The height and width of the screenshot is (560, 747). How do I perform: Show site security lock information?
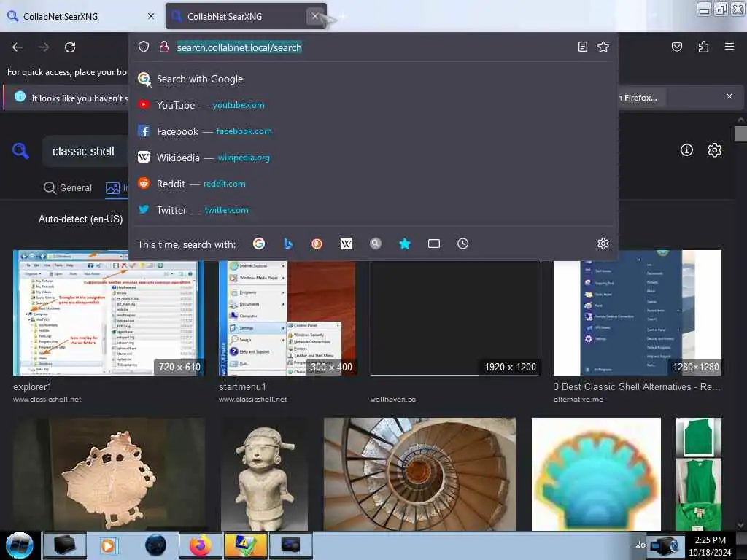click(x=164, y=47)
